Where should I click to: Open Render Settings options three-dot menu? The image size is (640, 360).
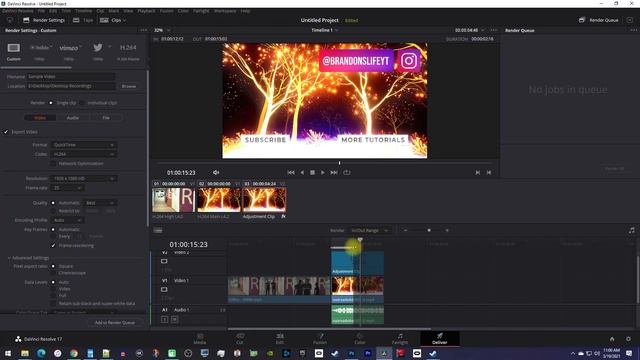click(143, 30)
